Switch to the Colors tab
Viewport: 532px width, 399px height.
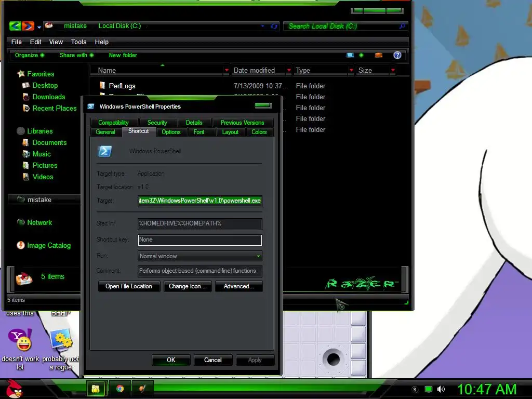coord(259,132)
